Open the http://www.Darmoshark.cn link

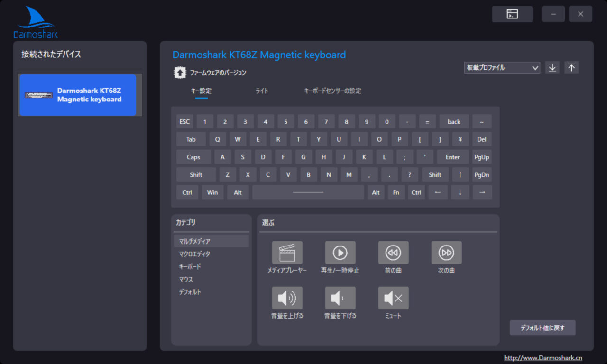click(543, 358)
